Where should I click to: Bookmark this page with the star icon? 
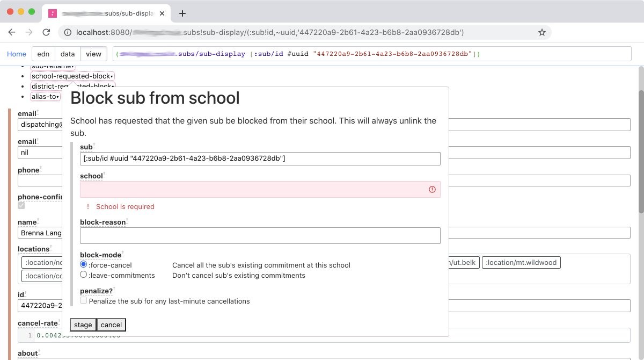click(x=541, y=32)
